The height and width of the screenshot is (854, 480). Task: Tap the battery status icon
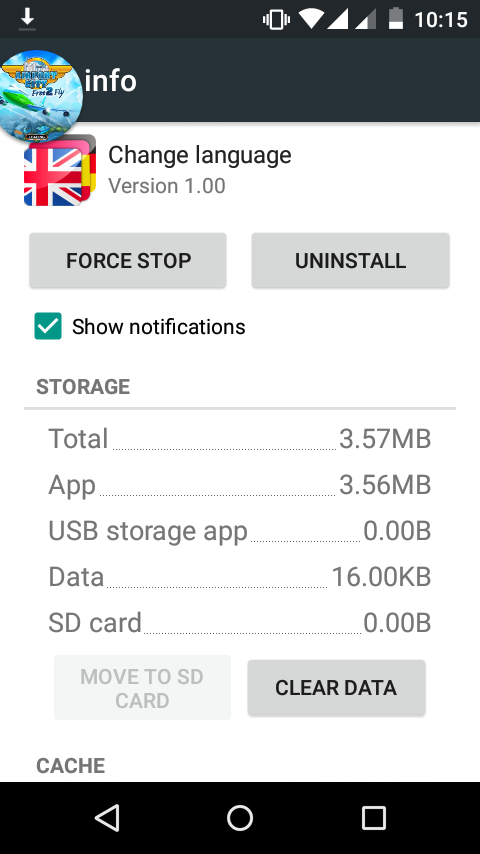point(396,19)
